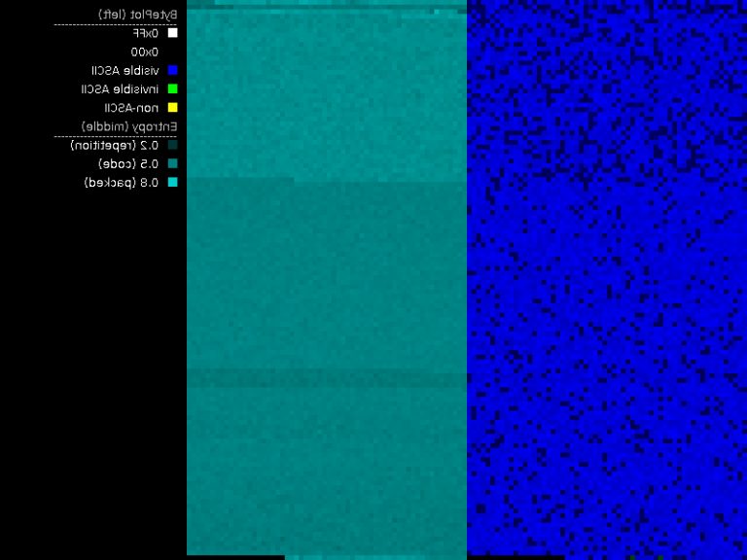Click the 0.5 (code) label text
Image resolution: width=747 pixels, height=560 pixels.
click(128, 163)
